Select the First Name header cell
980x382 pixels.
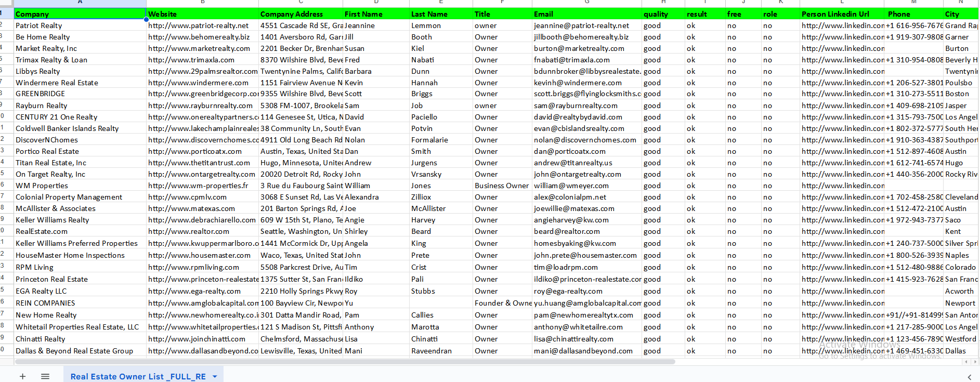point(376,14)
